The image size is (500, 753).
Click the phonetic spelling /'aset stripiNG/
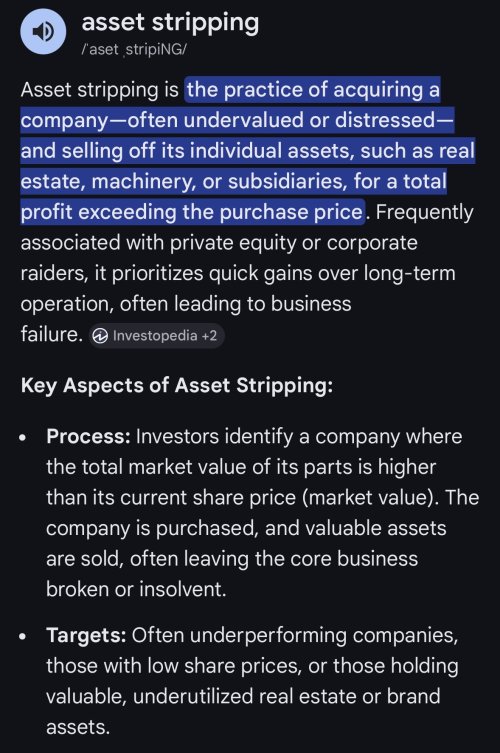[134, 49]
